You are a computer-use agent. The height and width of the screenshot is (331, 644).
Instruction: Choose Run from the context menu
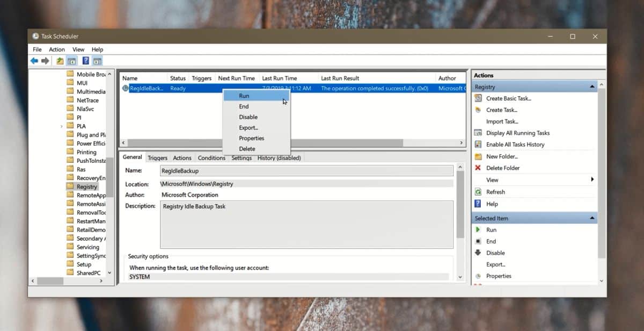[x=244, y=96]
